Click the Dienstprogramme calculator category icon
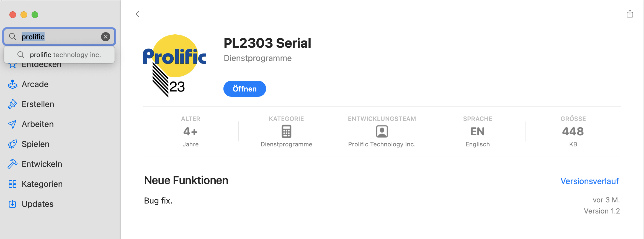The image size is (644, 239). coord(287,131)
